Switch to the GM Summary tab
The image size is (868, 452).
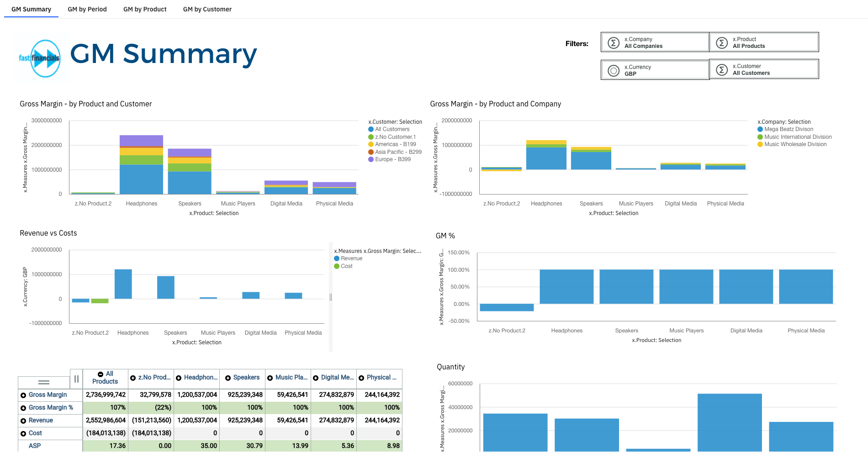coord(31,9)
